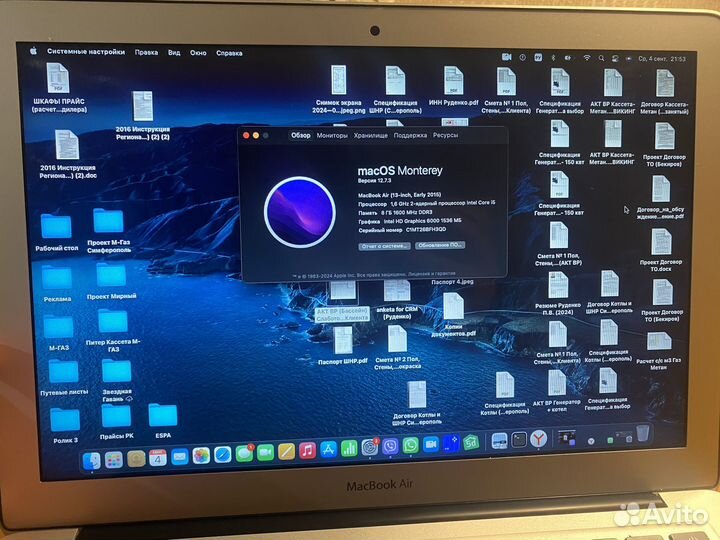Open Zoom from the Dock
Viewport: 720px width, 540px height.
[431, 444]
